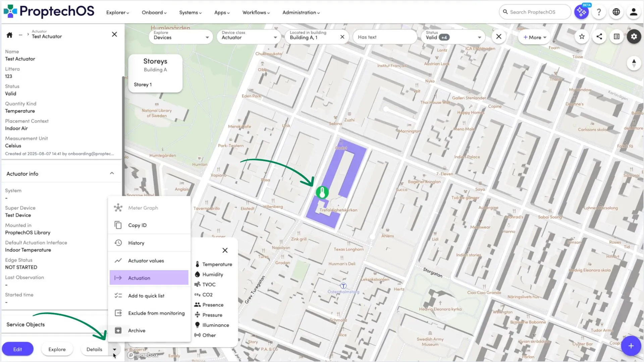The width and height of the screenshot is (644, 362).
Task: Toggle Other in the legend
Action: pos(205,335)
